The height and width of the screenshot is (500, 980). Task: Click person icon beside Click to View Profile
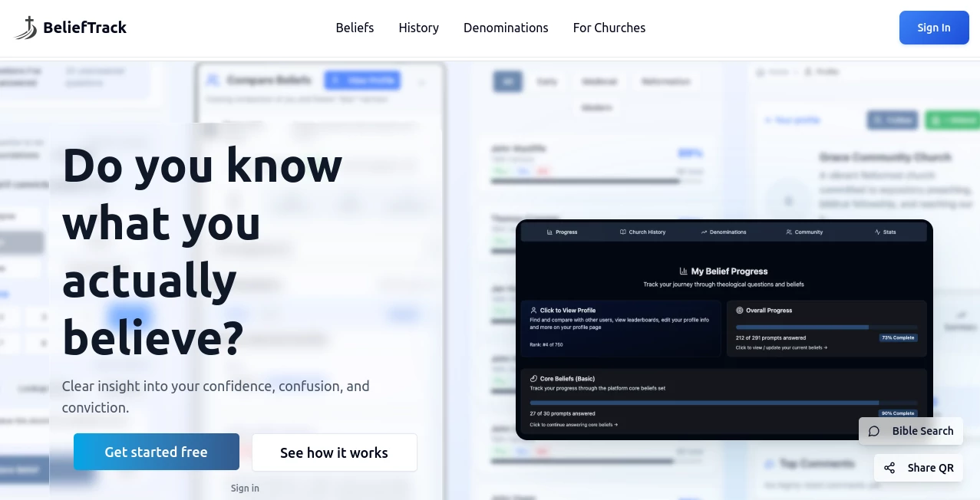coord(533,311)
